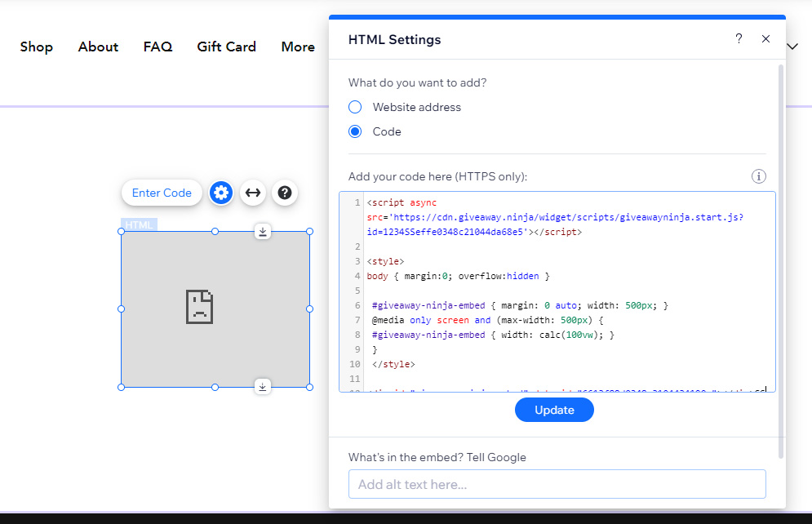Open the gear settings icon on HTML element
This screenshot has width=812, height=524.
tap(221, 193)
